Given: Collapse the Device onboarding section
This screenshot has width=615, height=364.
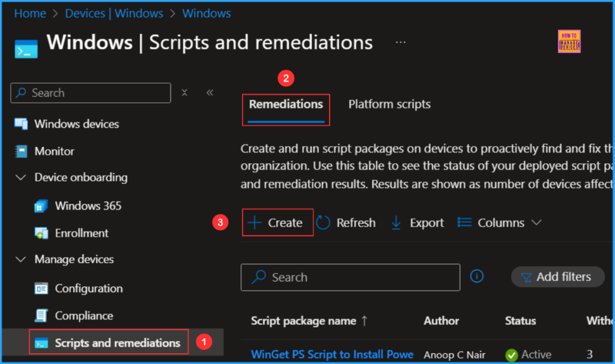Looking at the screenshot, I should 21,177.
